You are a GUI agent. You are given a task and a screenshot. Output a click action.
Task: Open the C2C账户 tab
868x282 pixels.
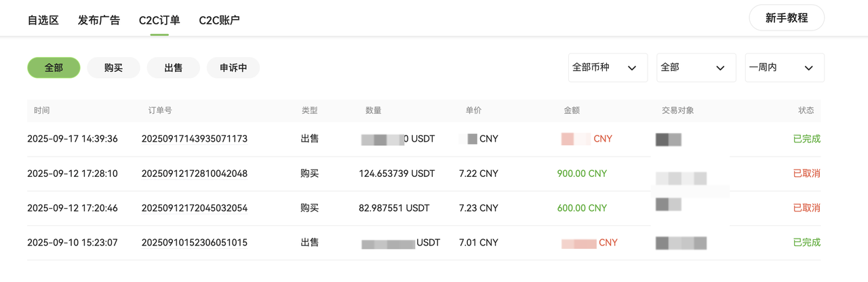click(x=219, y=20)
